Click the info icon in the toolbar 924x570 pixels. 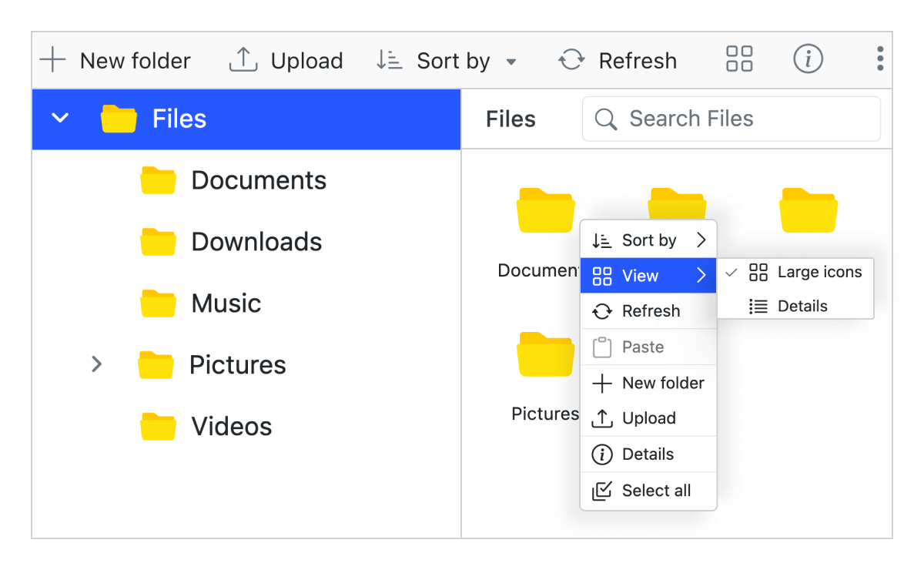808,59
